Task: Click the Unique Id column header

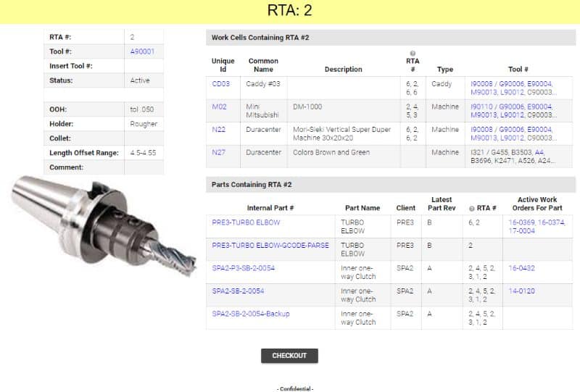Action: coord(223,65)
